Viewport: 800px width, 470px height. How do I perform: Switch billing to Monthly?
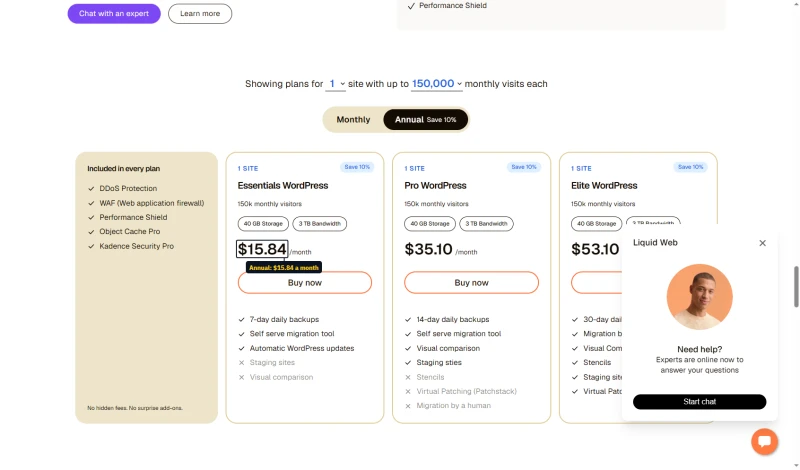(x=353, y=120)
